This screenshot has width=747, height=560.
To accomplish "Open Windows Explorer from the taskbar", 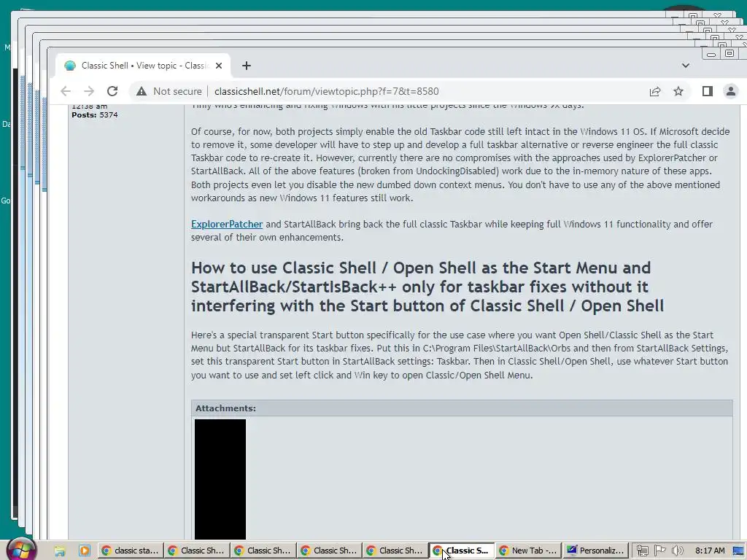I will tap(60, 551).
